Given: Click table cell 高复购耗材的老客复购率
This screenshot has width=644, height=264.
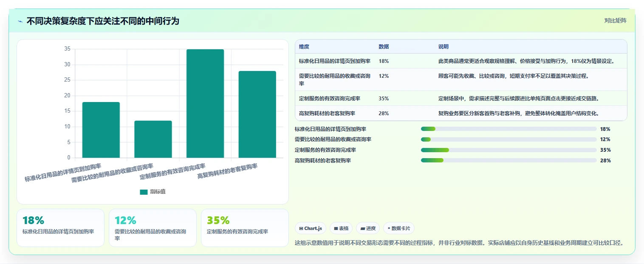Looking at the screenshot, I should pos(327,114).
